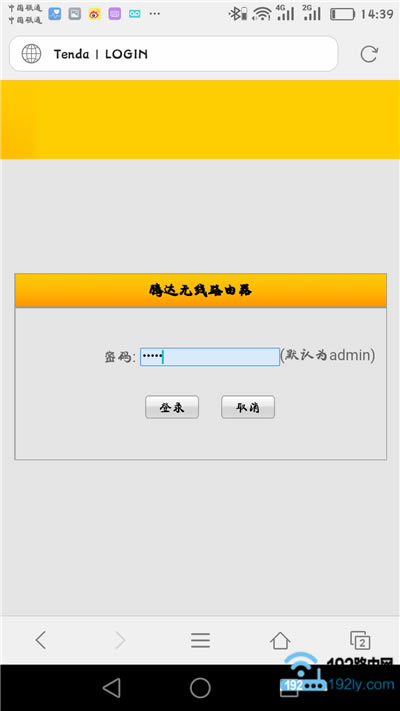400x711 pixels.
Task: Tap the browser forward arrow
Action: point(120,640)
